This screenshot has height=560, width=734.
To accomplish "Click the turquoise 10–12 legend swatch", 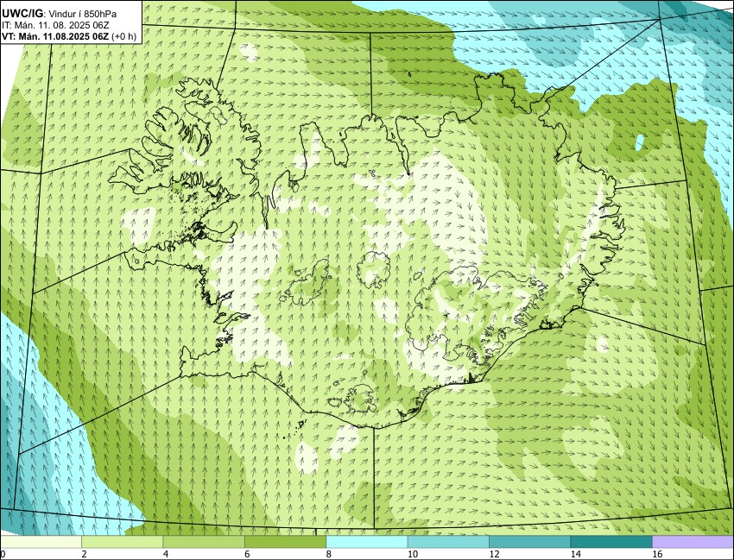I will (x=448, y=542).
